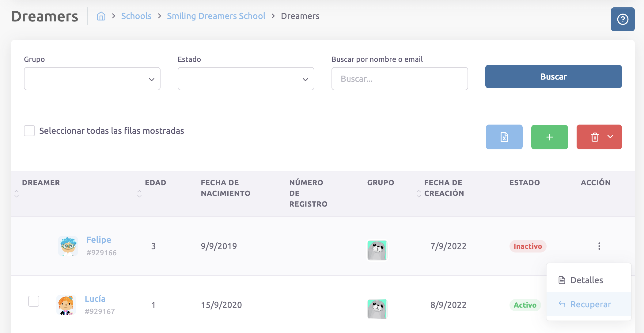The height and width of the screenshot is (333, 644).
Task: Expand the delete options chevron
Action: (610, 137)
